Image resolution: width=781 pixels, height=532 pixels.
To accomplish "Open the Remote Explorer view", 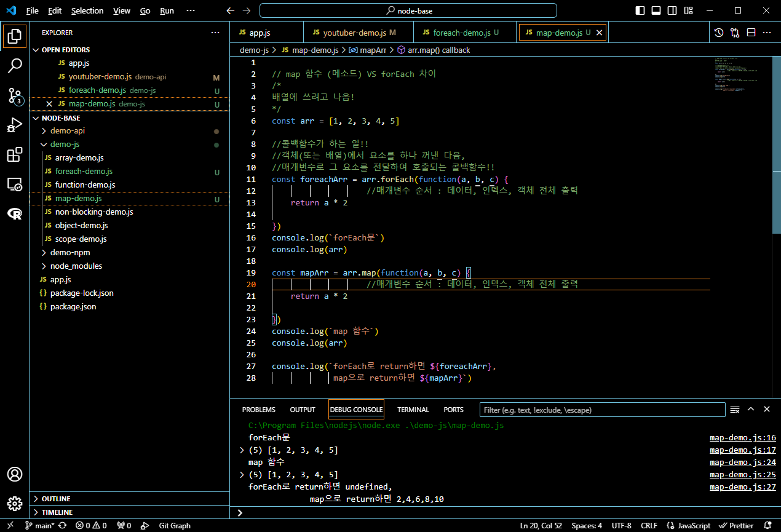I will [14, 184].
